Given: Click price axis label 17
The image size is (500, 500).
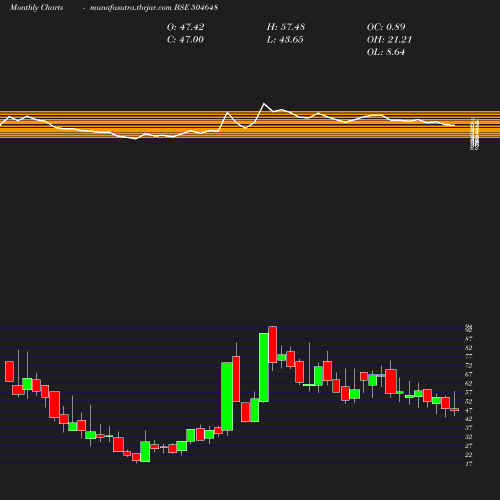Looking at the screenshot, I should tap(469, 464).
